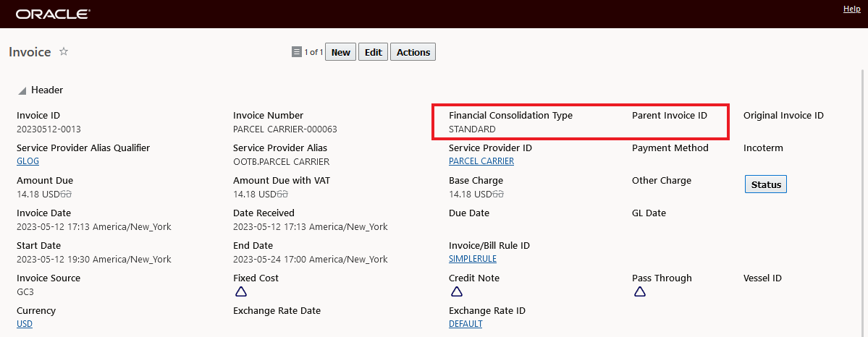Open the USD currency link
This screenshot has width=868, height=337.
[25, 324]
